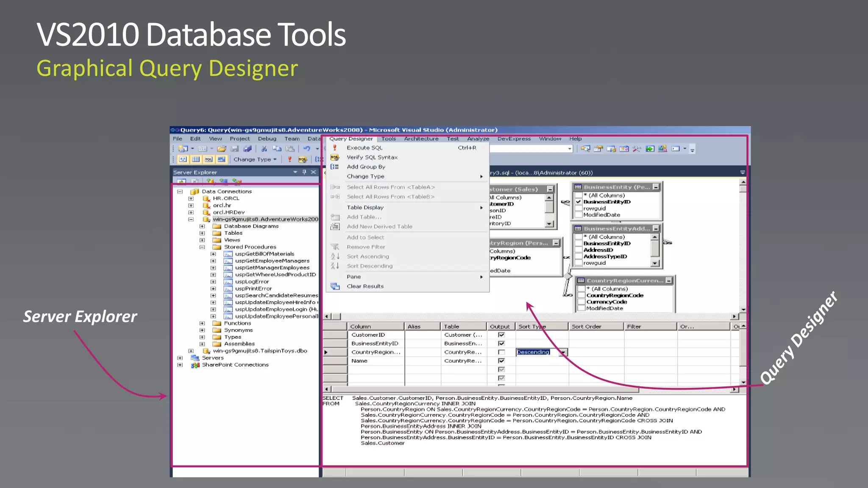This screenshot has height=488, width=868.
Task: Open the Toolbox wrench icon
Action: tap(637, 149)
